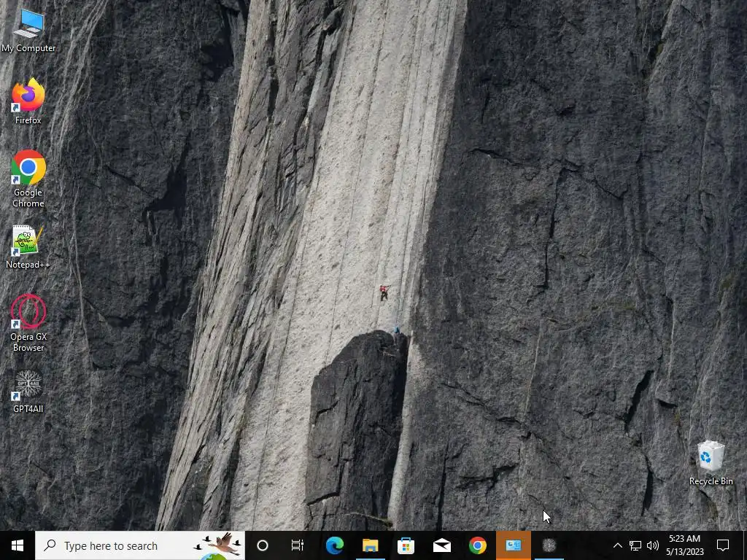747x560 pixels.
Task: Open the network status tray icon
Action: (635, 545)
